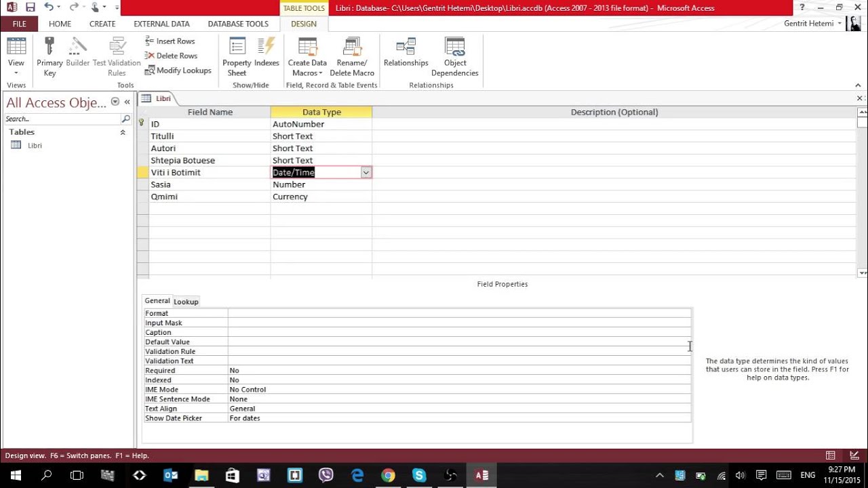Switch to the Lookup properties tab
Viewport: 868px width, 488px height.
coord(186,302)
